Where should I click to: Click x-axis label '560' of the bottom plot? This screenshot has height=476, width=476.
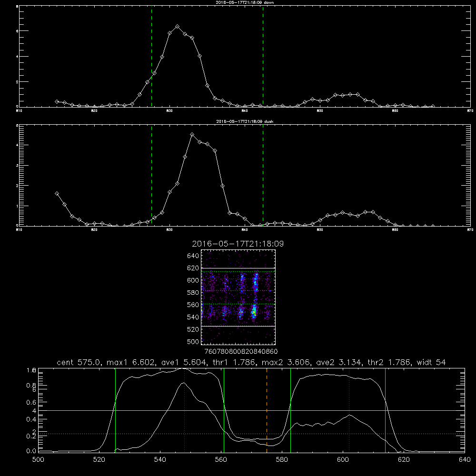point(221,459)
